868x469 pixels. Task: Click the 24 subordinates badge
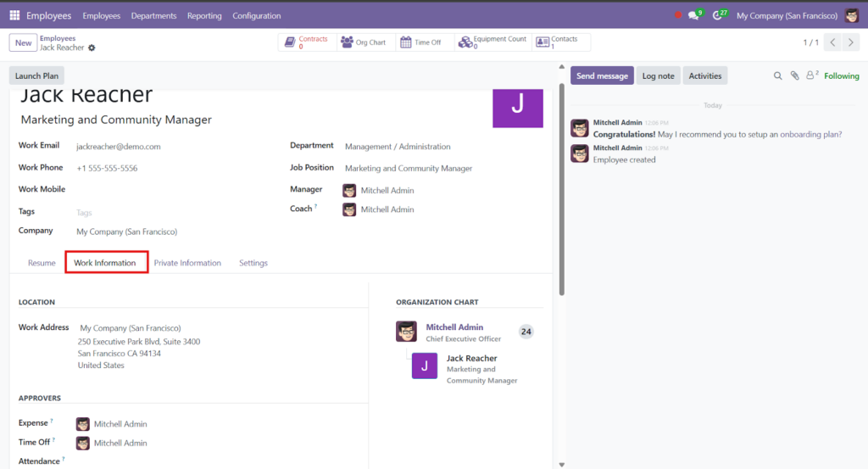click(526, 332)
